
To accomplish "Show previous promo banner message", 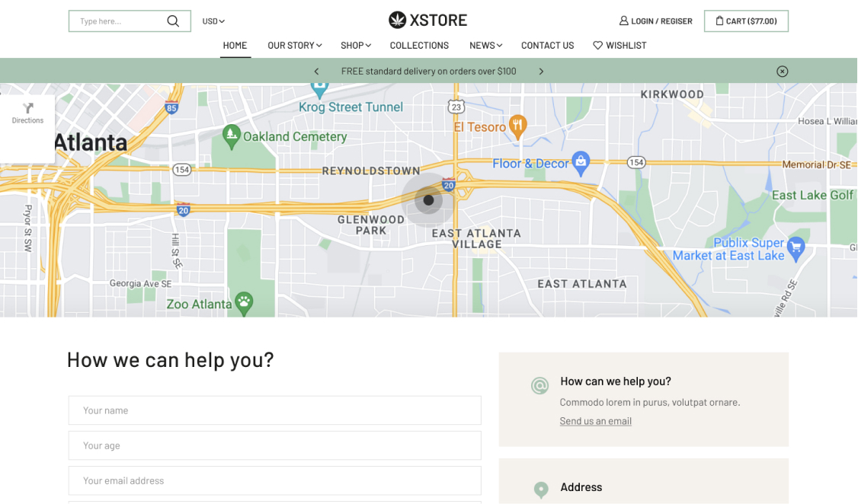I will tap(317, 72).
